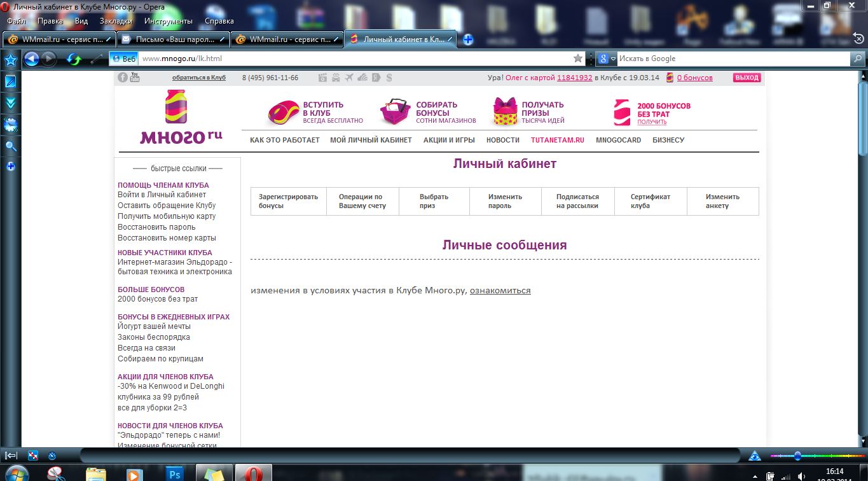
Task: Click the Opera icon in the taskbar
Action: [x=253, y=473]
